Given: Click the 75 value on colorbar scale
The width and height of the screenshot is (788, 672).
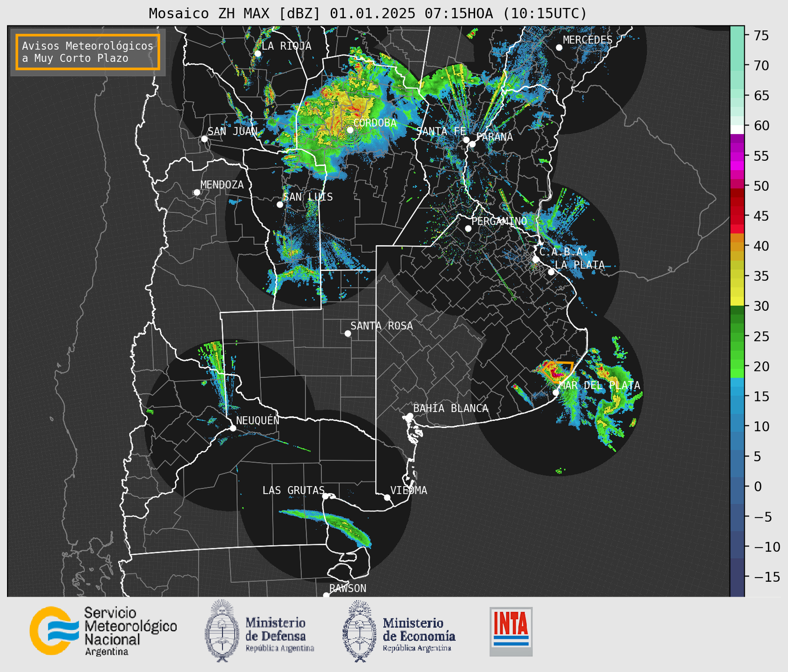Looking at the screenshot, I should (761, 36).
